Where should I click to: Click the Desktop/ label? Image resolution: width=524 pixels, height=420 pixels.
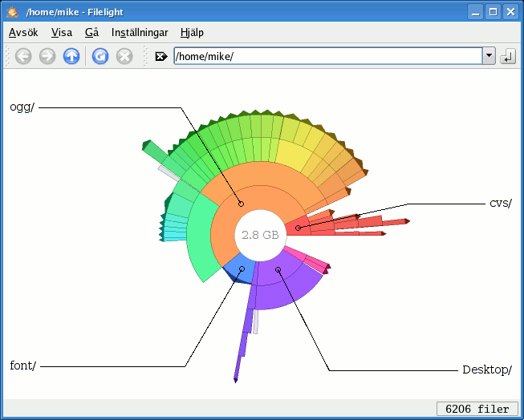487,370
